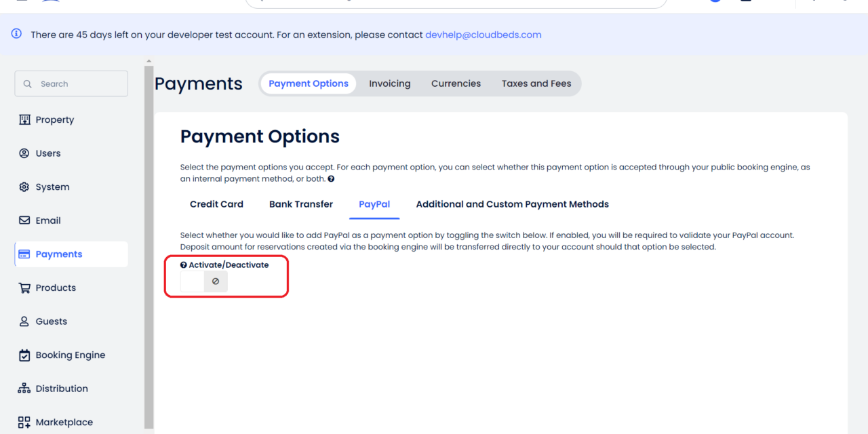Open the Property section in sidebar
The width and height of the screenshot is (868, 434).
point(56,119)
